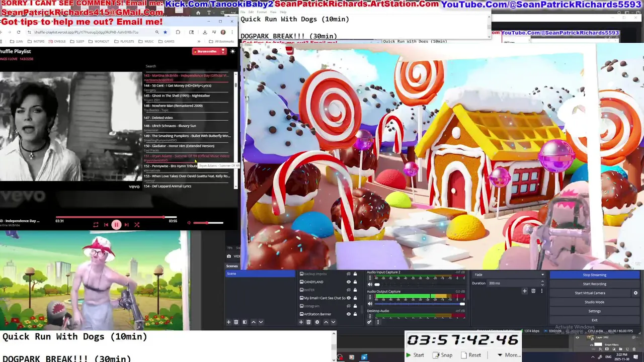Play 146 - Nowhere Man (Remastered 2009)
Viewport: 644px width, 362px height.
(187, 107)
